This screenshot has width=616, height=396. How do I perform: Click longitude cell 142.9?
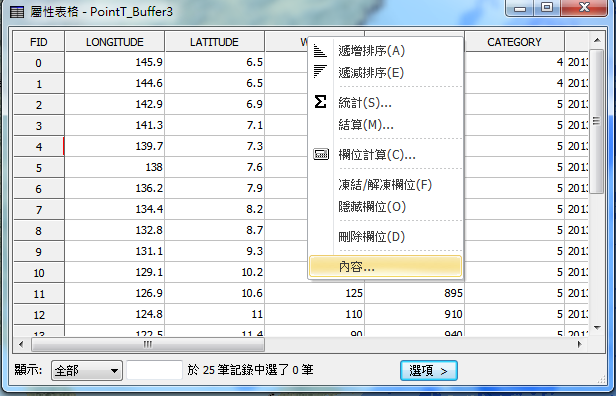[115, 104]
